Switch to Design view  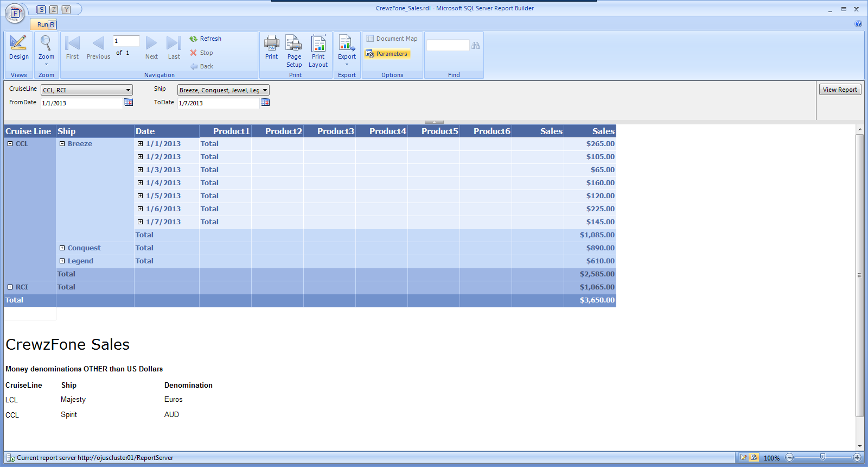(x=18, y=48)
